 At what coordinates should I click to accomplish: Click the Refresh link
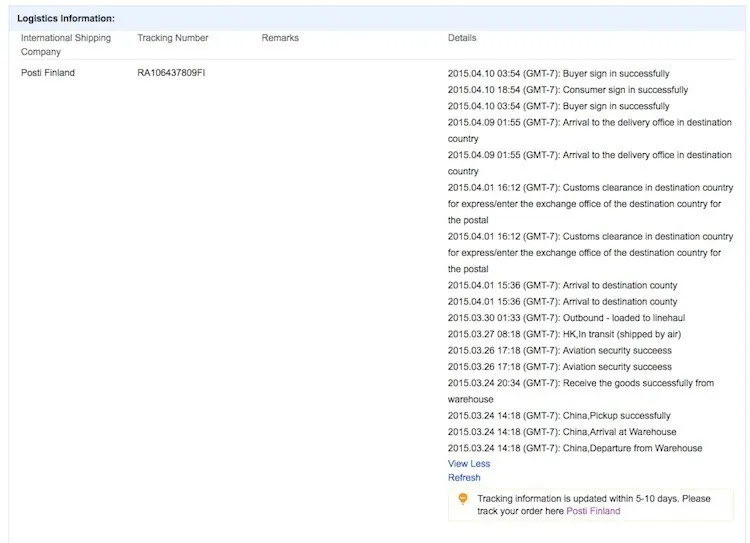464,477
